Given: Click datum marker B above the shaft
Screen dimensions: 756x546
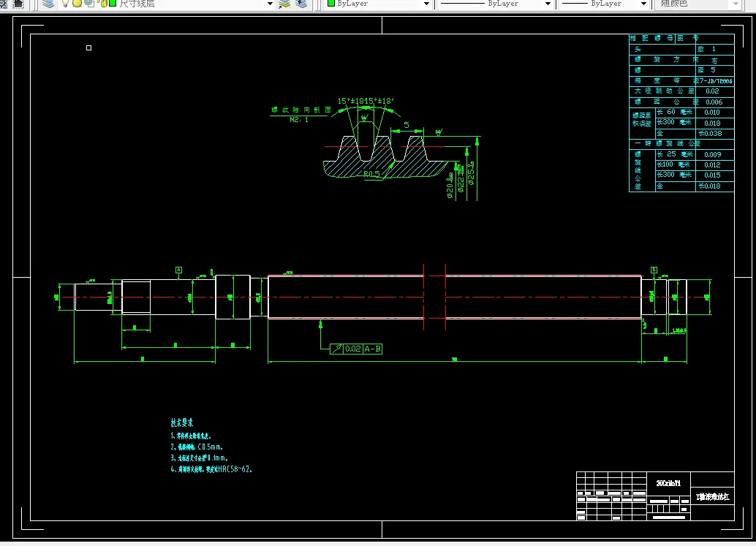Looking at the screenshot, I should tap(654, 270).
